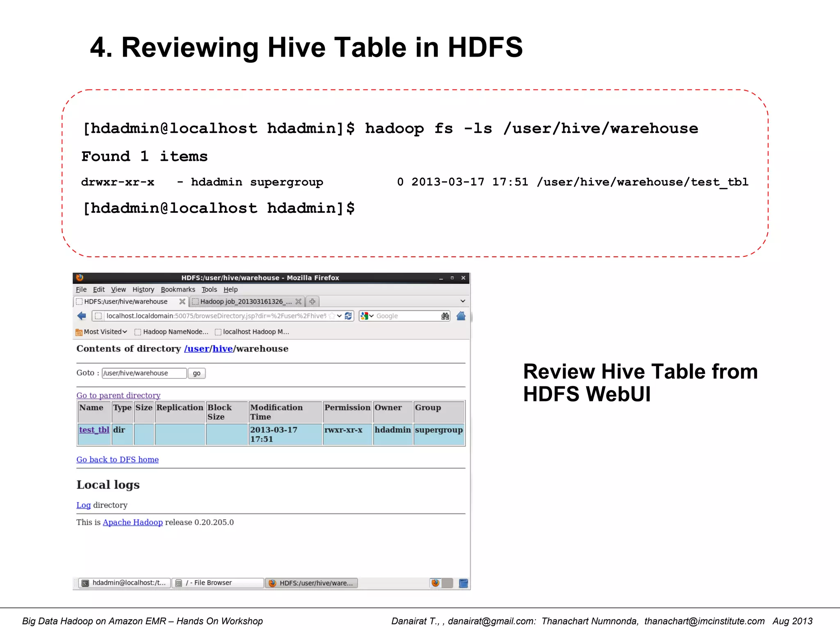Follow the hive breadcrumb link
Image resolution: width=840 pixels, height=630 pixels.
click(223, 349)
